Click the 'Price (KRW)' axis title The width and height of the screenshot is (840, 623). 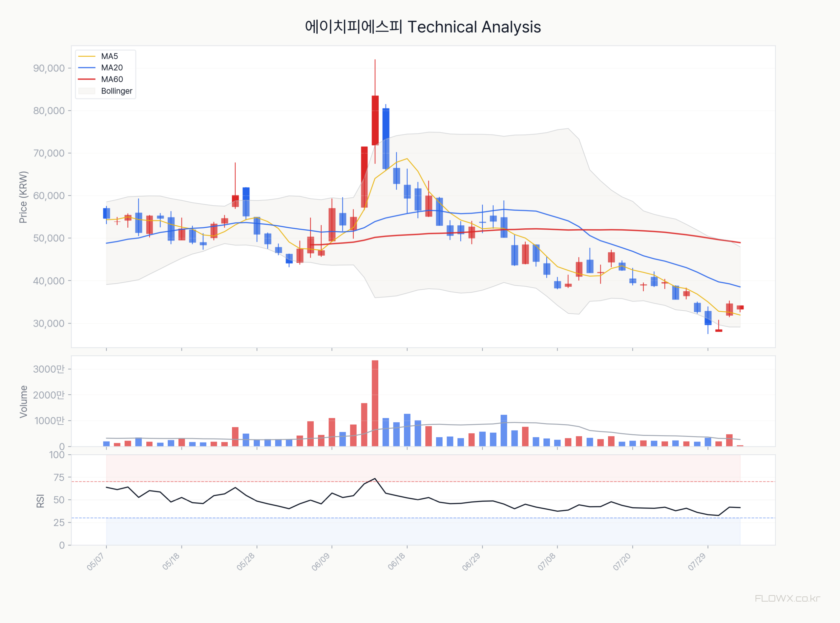[x=23, y=197]
